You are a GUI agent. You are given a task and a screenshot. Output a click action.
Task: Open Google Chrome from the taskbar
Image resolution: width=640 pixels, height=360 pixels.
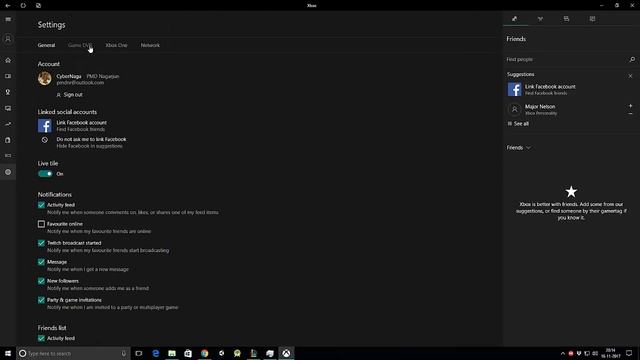coord(204,353)
